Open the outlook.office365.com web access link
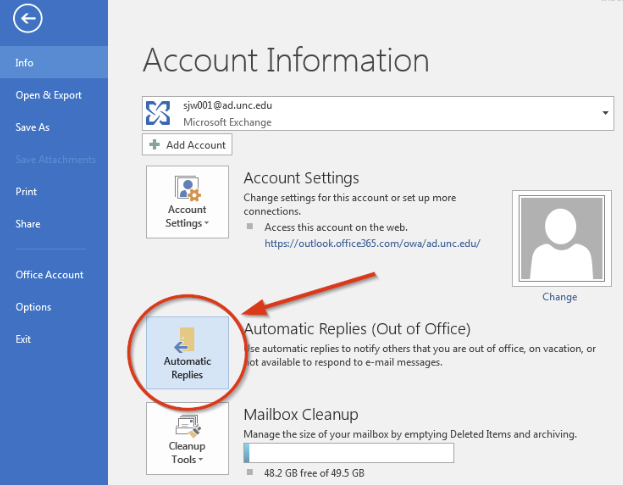Screen dimensions: 623x485 (372, 243)
